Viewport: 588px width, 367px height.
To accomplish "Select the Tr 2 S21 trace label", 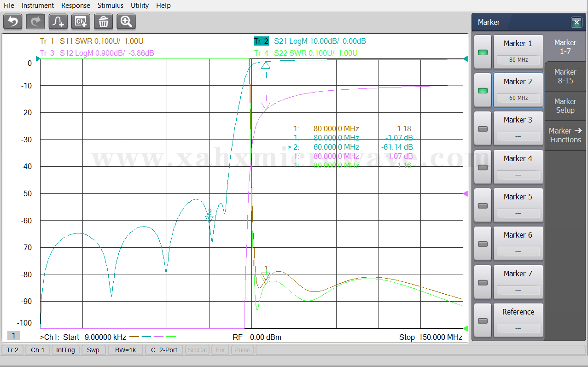I will pyautogui.click(x=262, y=41).
